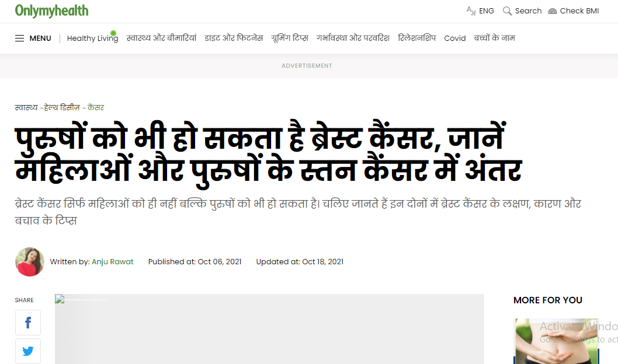Click the Check BMI gauge icon

coord(553,11)
